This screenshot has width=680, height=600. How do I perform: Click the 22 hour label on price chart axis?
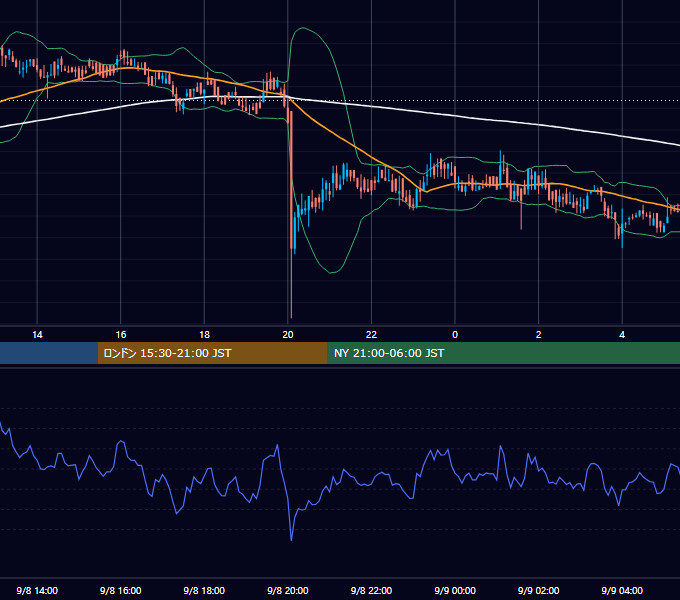pos(371,335)
